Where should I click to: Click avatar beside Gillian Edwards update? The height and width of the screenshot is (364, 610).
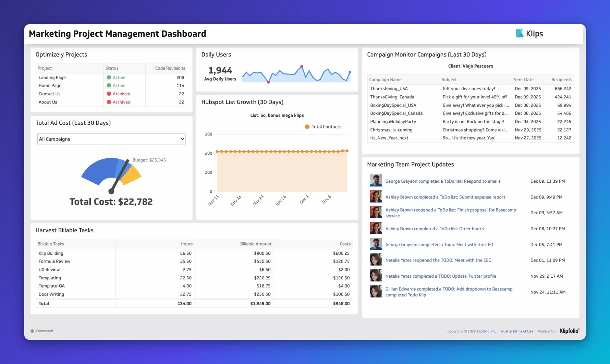(376, 292)
